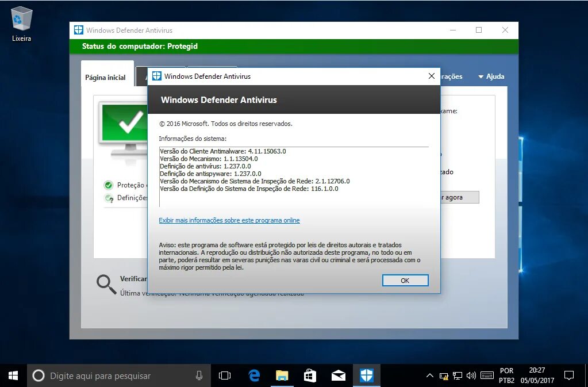The width and height of the screenshot is (588, 387).
Task: Click the status icon beside Definições
Action: point(109,198)
